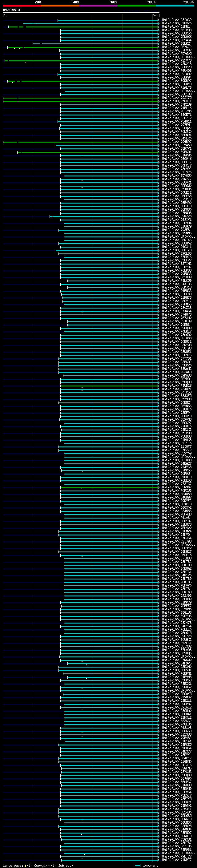Screen dimensions: 197x868
Task: Click the hit label UniRef100_C8X478
Action: point(177,623)
